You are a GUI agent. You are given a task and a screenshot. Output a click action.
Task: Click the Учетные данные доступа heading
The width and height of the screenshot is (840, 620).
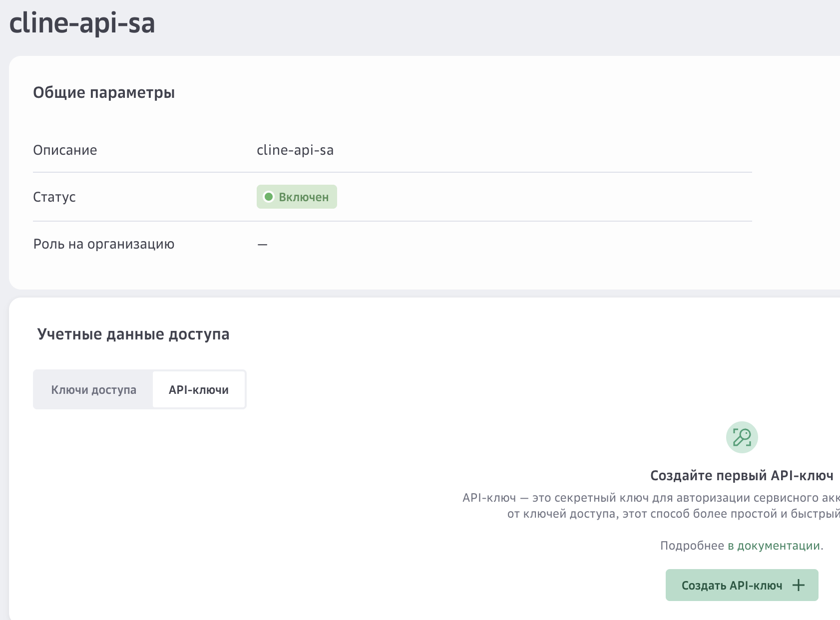pyautogui.click(x=133, y=334)
